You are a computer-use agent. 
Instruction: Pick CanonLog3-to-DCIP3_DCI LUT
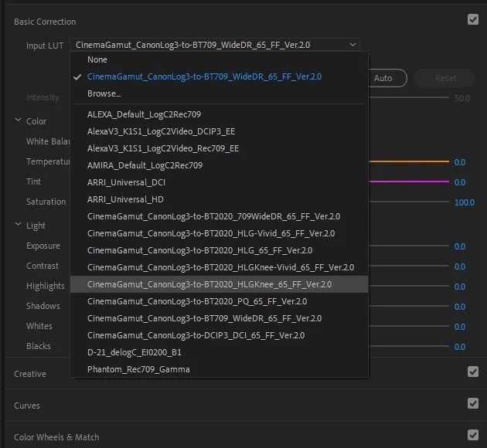220,335
